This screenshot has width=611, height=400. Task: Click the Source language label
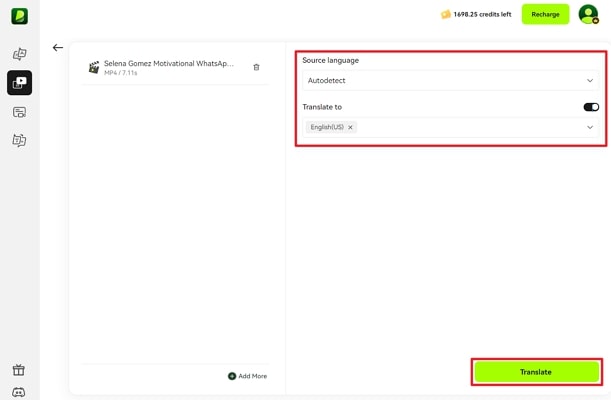(330, 60)
